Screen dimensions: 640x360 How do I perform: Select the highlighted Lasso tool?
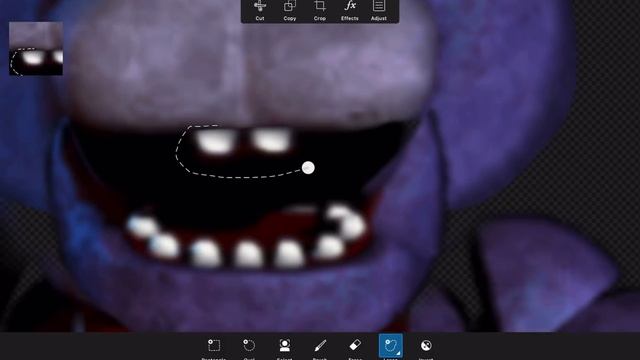coord(391,347)
